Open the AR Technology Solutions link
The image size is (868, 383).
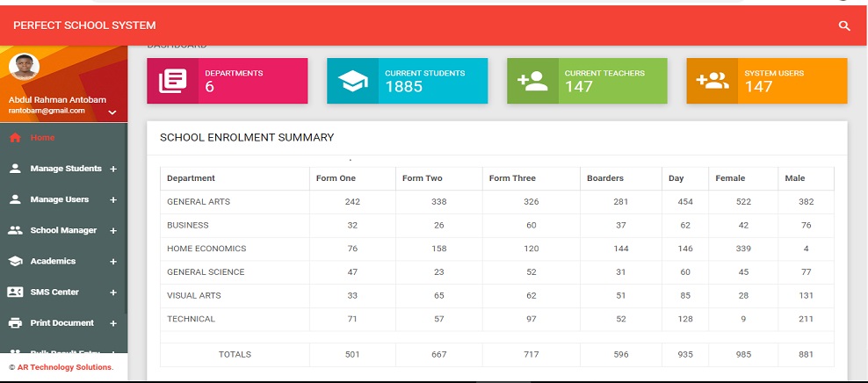tap(65, 367)
